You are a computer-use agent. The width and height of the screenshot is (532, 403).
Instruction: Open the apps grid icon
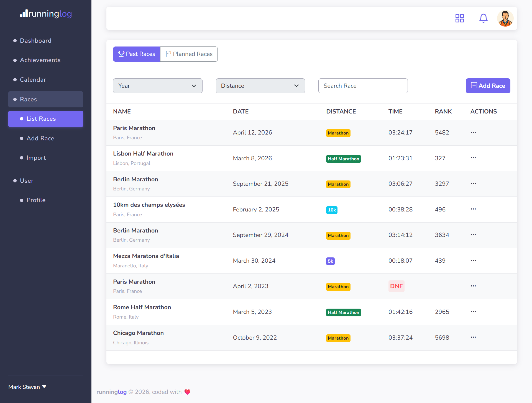point(460,18)
